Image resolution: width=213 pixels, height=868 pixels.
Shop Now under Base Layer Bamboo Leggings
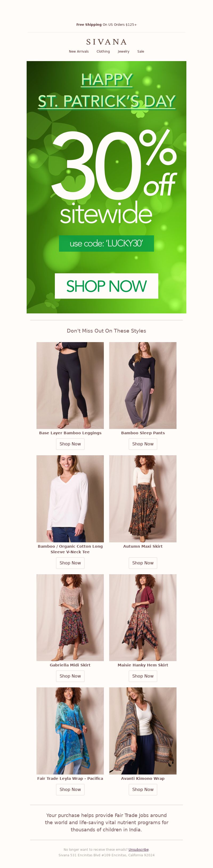(70, 444)
